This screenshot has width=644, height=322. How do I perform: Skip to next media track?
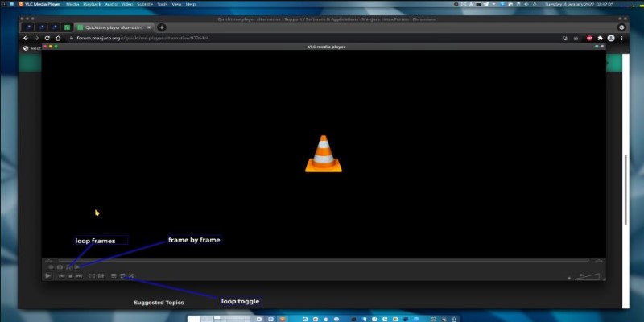tap(80, 276)
